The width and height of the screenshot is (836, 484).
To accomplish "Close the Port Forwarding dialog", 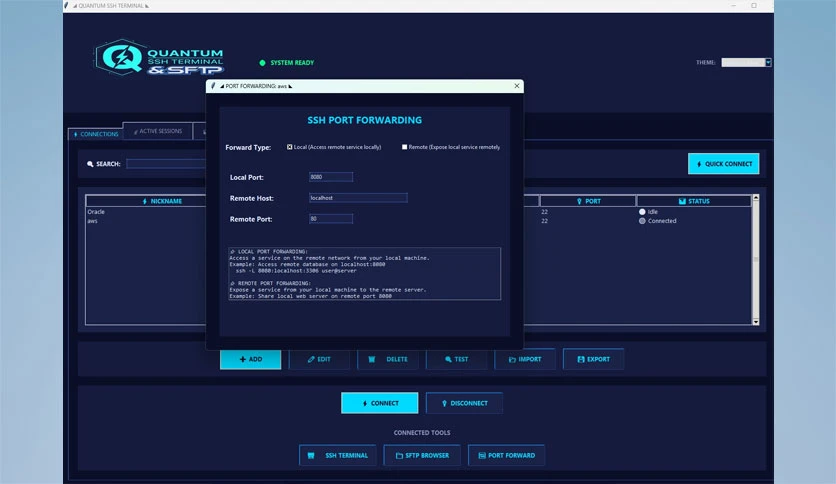I will [517, 86].
